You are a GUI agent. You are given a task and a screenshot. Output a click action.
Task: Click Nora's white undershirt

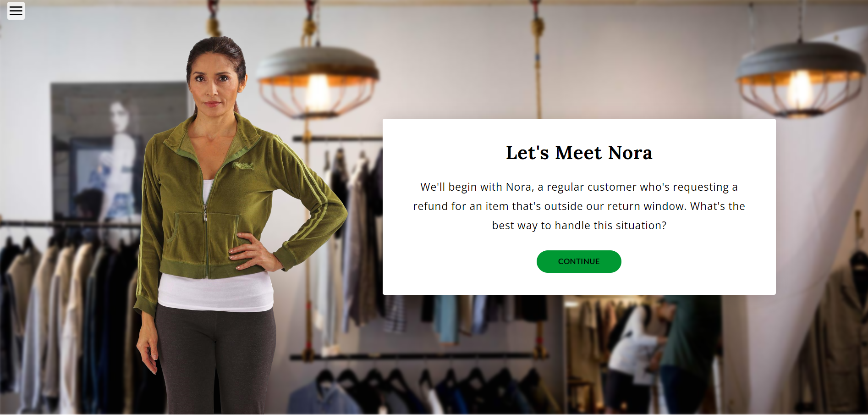click(215, 293)
